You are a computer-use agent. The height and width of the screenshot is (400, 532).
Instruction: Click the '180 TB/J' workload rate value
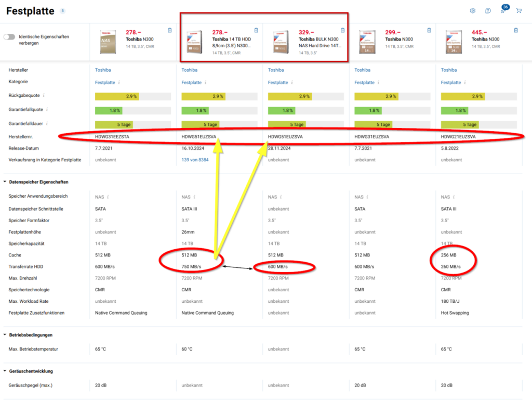tap(450, 302)
